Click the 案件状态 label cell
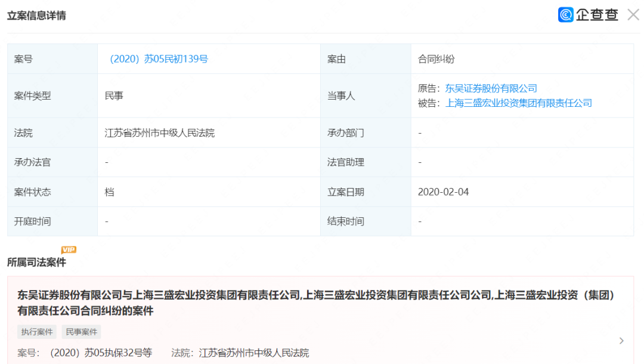This screenshot has height=364, width=644. point(52,192)
